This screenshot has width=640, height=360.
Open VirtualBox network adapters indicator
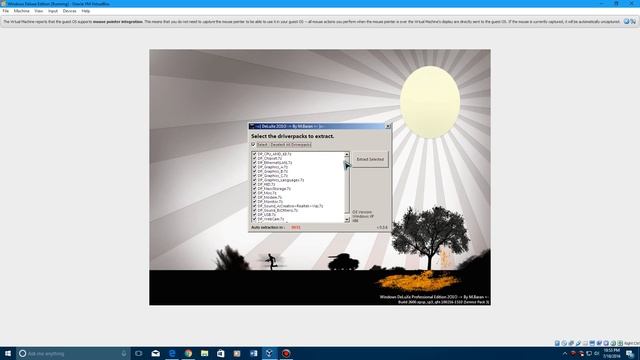[571, 343]
